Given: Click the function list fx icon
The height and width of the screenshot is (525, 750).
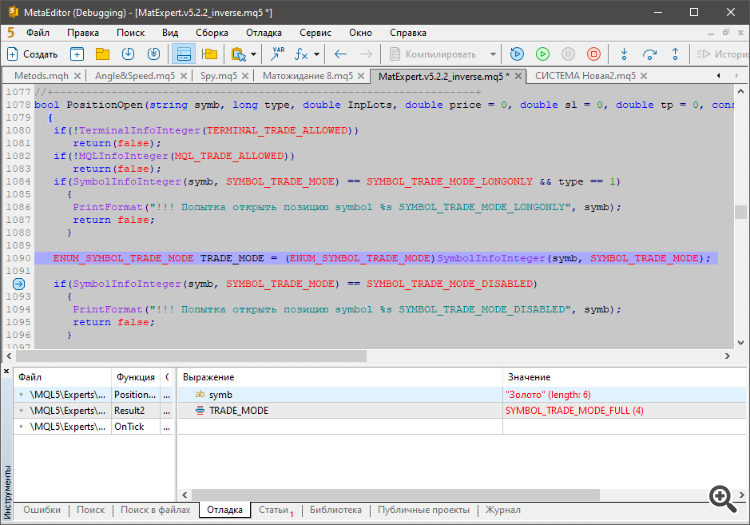Looking at the screenshot, I should coord(303,54).
